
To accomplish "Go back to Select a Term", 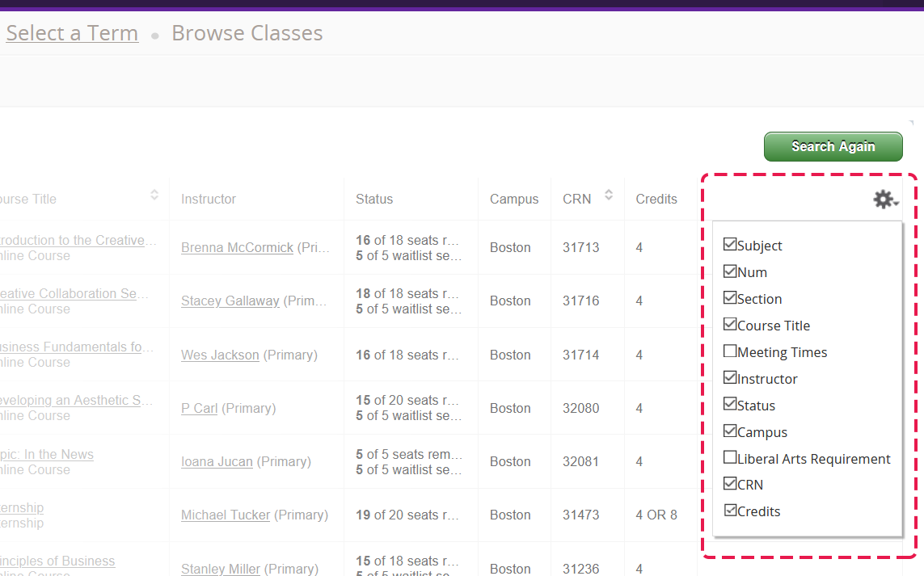I will coord(72,33).
